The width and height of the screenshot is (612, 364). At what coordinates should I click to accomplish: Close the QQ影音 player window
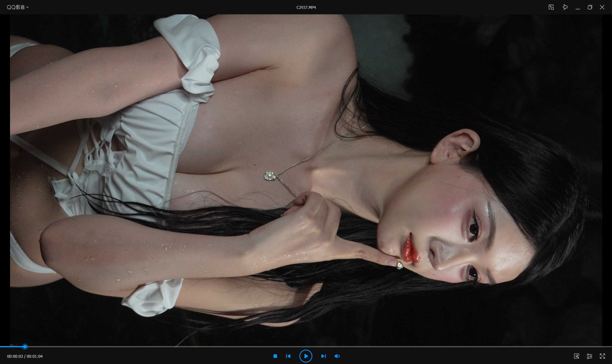pyautogui.click(x=602, y=7)
